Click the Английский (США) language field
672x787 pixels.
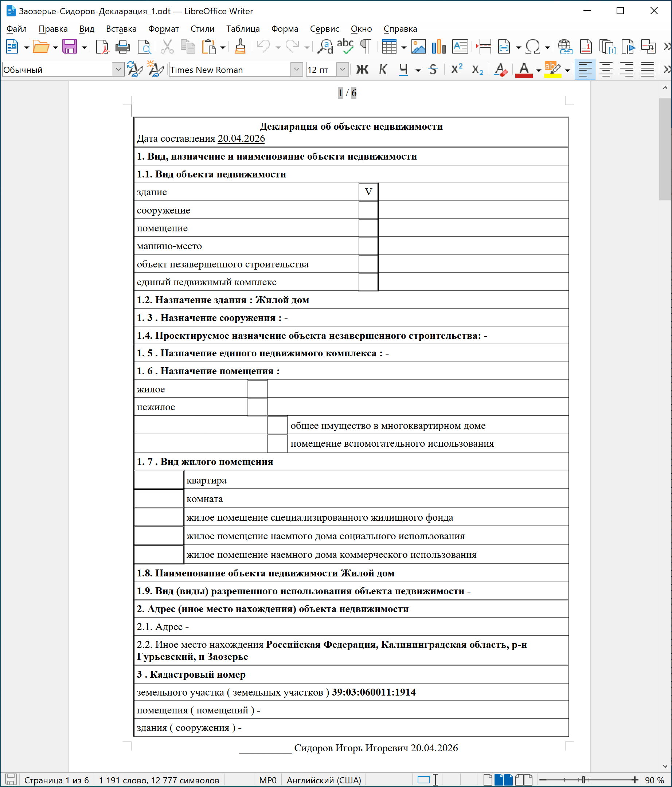(x=324, y=780)
